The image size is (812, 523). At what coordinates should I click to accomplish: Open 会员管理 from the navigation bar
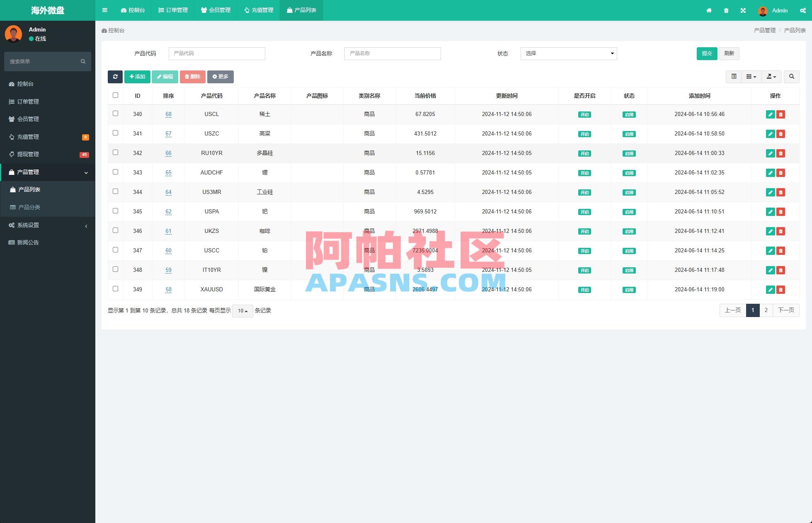pos(215,10)
